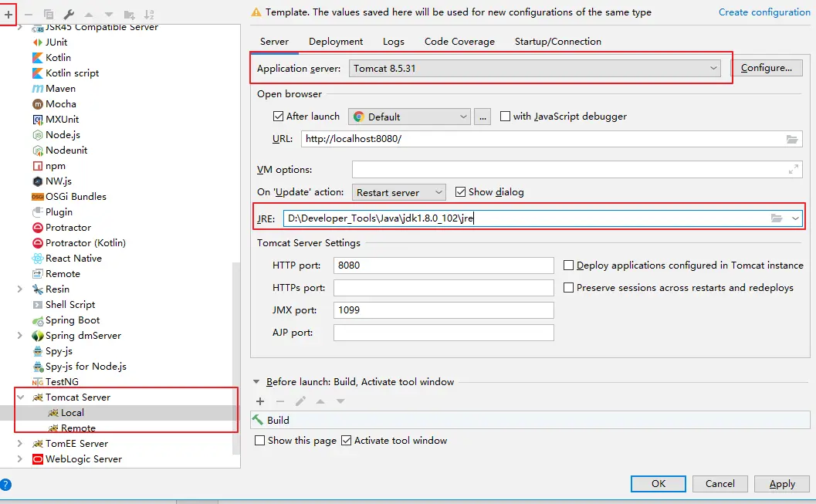Enable Preserve sessions across restarts and redeploys
The height and width of the screenshot is (504, 816).
pyautogui.click(x=569, y=288)
